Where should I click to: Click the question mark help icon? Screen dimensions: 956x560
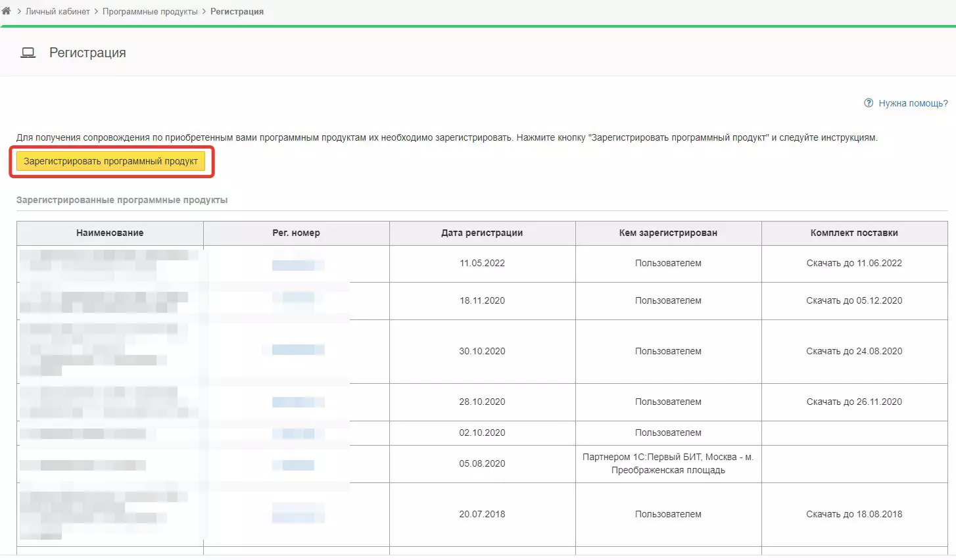869,103
